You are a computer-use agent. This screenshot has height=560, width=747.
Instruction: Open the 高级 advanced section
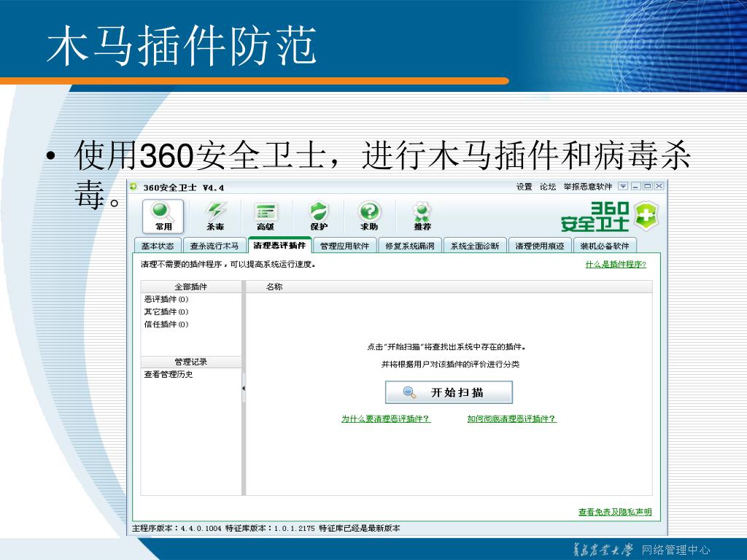click(x=266, y=217)
